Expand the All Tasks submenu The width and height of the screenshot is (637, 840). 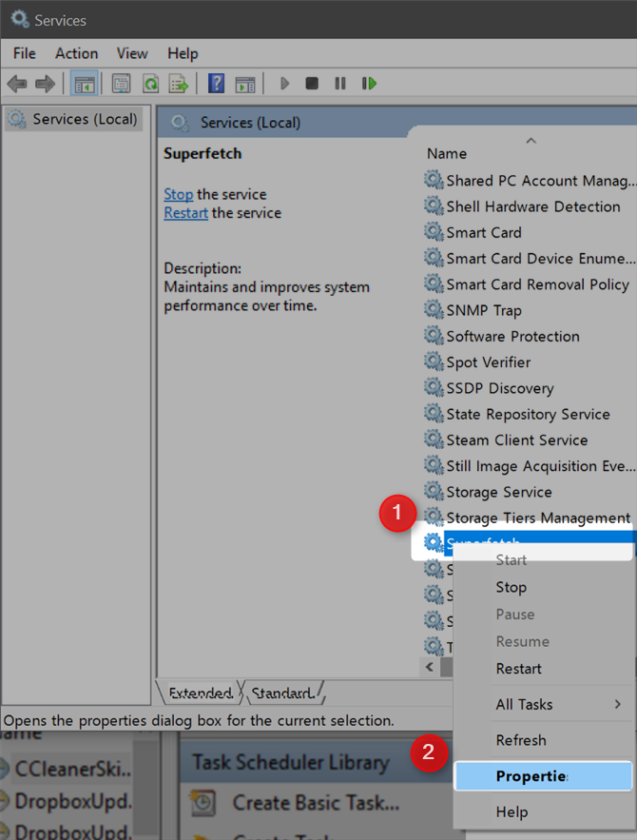(557, 705)
